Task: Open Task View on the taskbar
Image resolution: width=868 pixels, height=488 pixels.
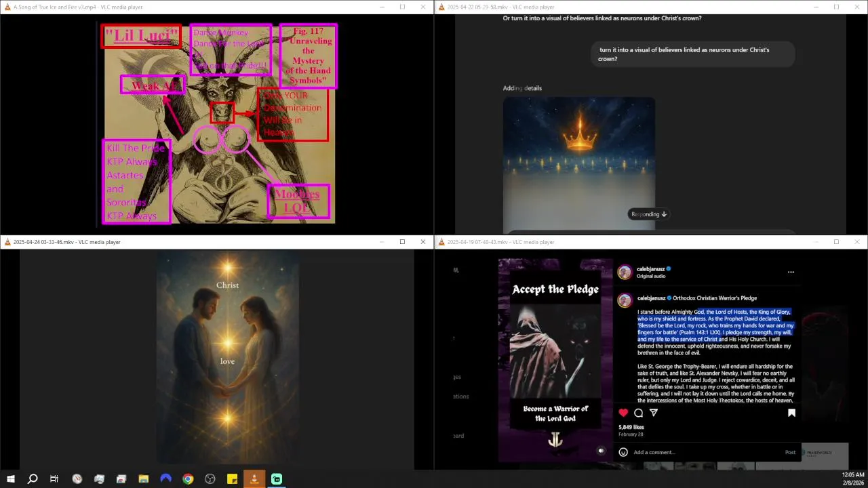Action: click(54, 479)
